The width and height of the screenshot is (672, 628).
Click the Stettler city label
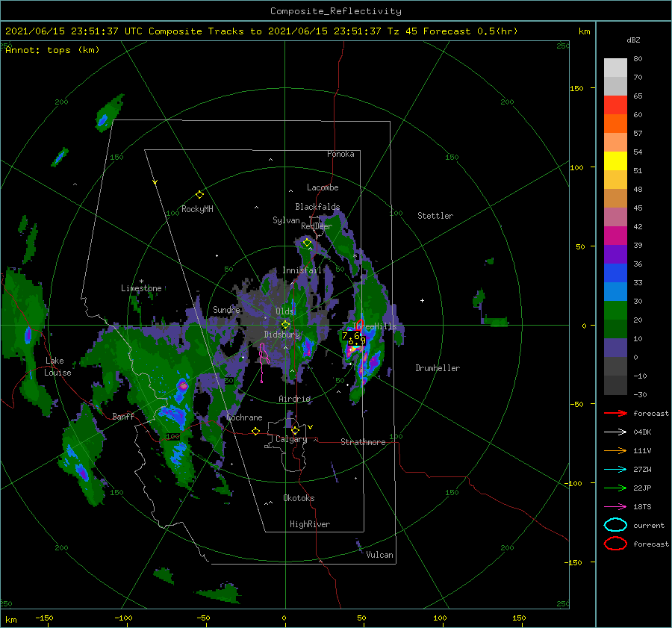[x=435, y=216]
